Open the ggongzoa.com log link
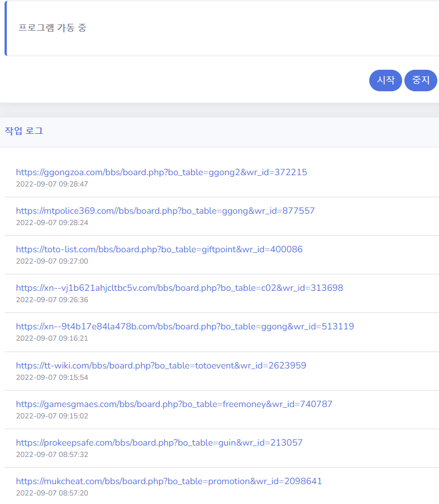Screen dimensions: 439x504 pyautogui.click(x=162, y=172)
